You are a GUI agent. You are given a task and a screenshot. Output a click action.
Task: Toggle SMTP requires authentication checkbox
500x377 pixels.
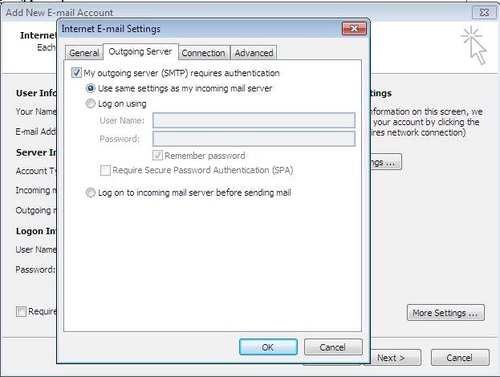click(x=76, y=73)
